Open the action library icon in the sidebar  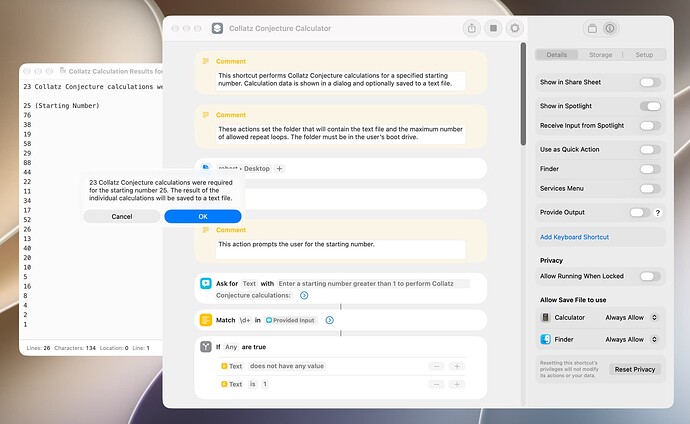pyautogui.click(x=592, y=29)
